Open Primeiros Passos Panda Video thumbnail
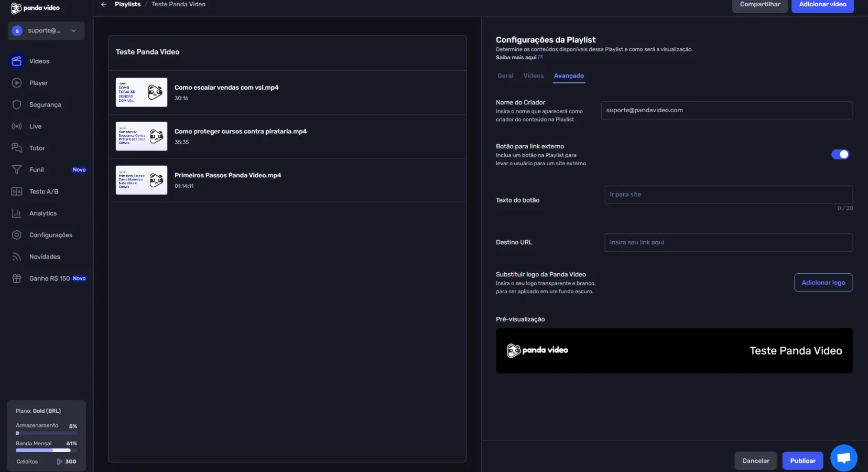Image resolution: width=868 pixels, height=472 pixels. tap(142, 180)
